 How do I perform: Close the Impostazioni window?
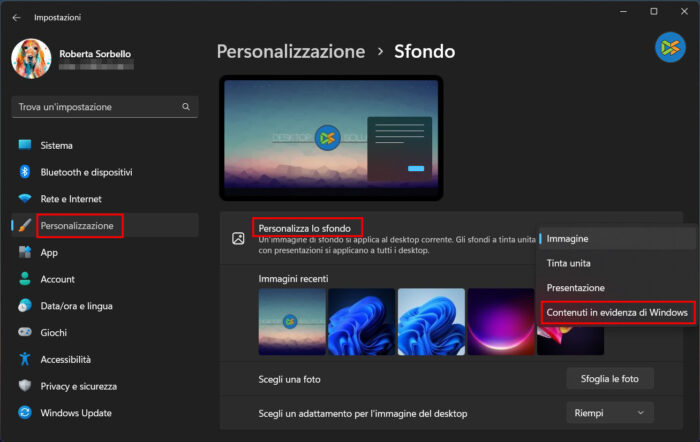(684, 12)
